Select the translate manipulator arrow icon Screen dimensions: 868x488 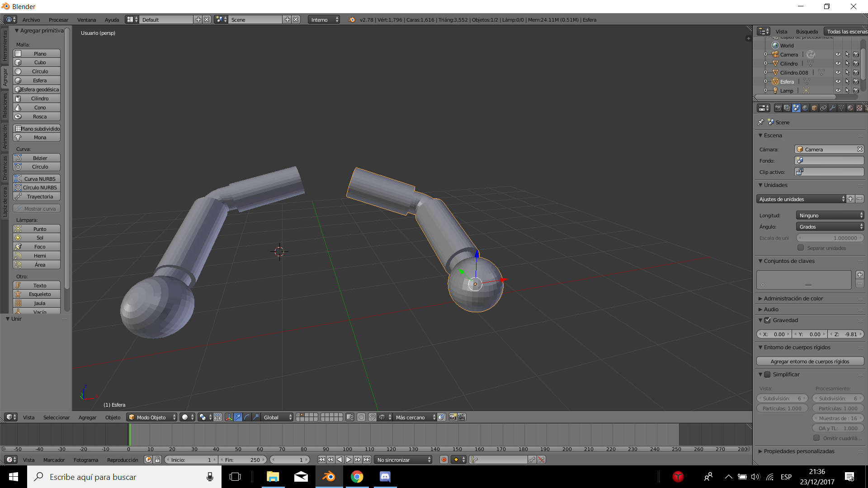(x=238, y=417)
